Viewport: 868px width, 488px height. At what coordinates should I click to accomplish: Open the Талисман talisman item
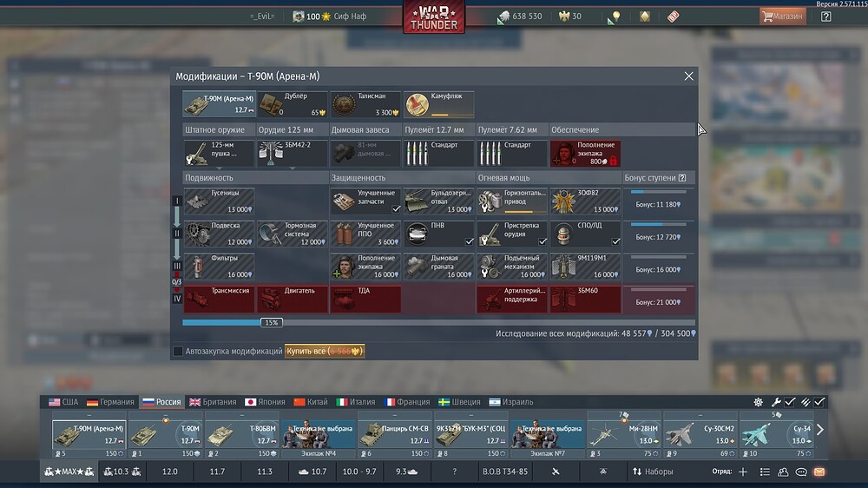coord(365,104)
